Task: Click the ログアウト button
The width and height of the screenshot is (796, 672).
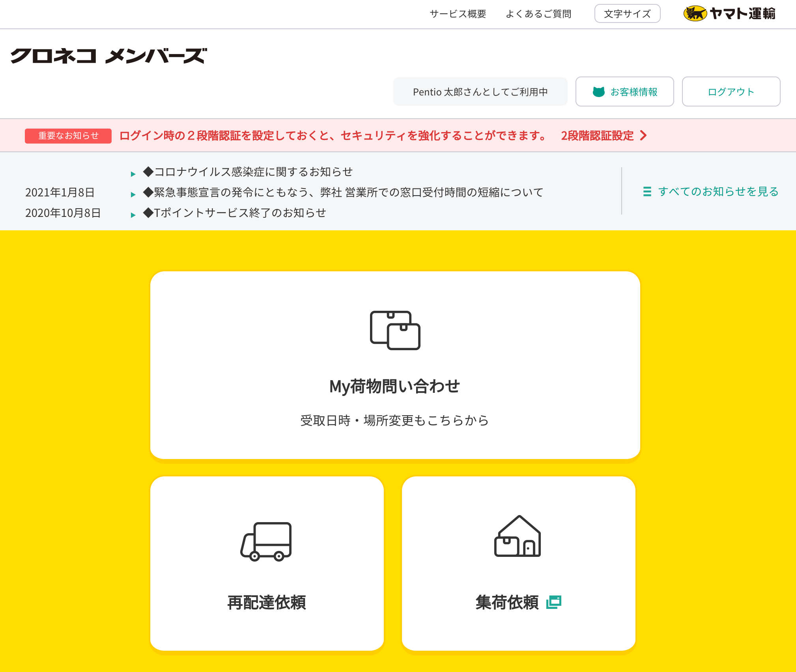Action: click(731, 92)
